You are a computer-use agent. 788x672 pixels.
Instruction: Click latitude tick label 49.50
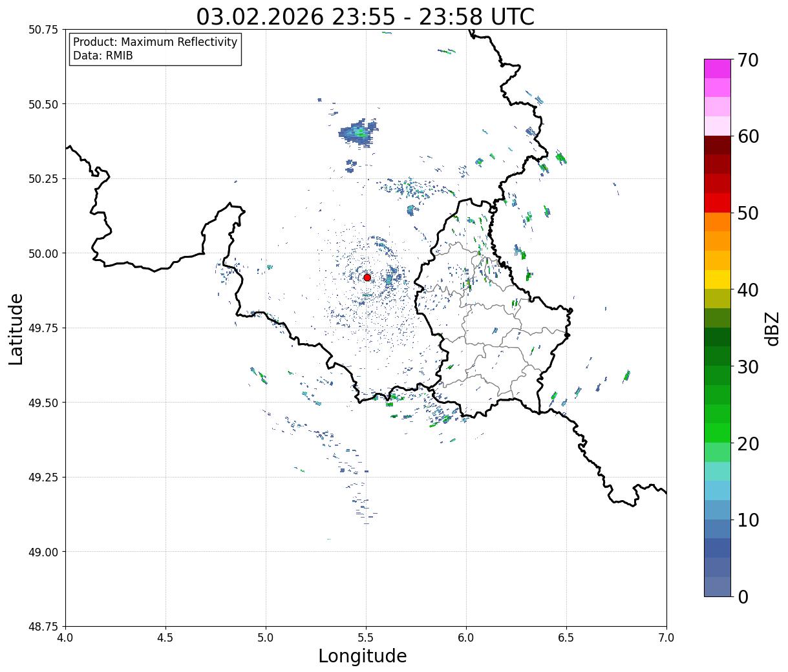[43, 403]
